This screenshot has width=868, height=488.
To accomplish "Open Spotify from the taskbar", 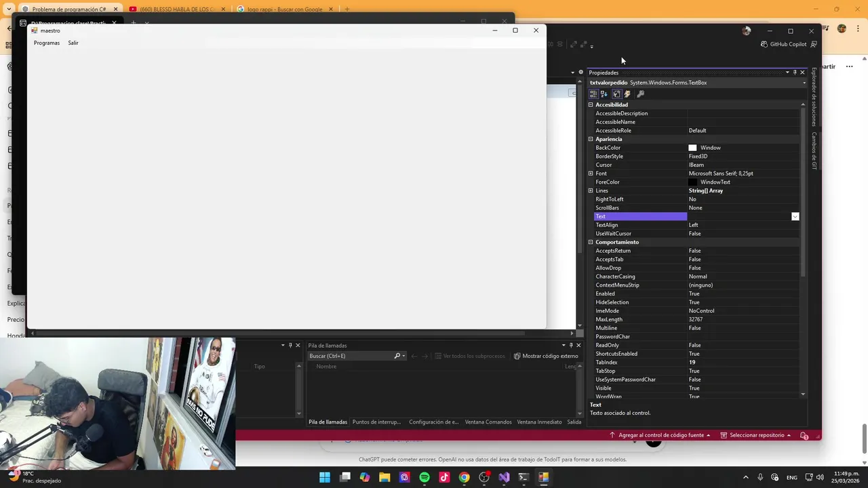I will pyautogui.click(x=425, y=477).
